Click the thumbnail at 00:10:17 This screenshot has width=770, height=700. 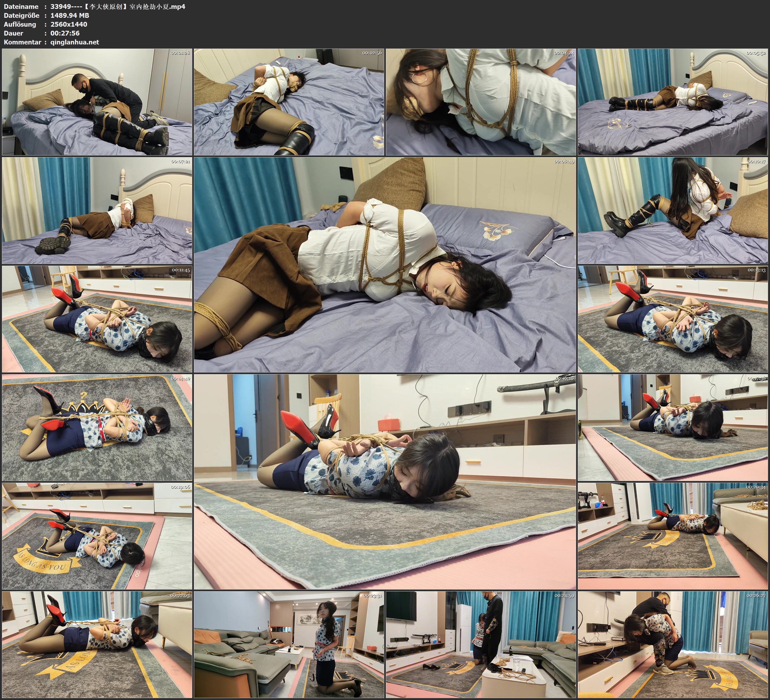pos(673,210)
